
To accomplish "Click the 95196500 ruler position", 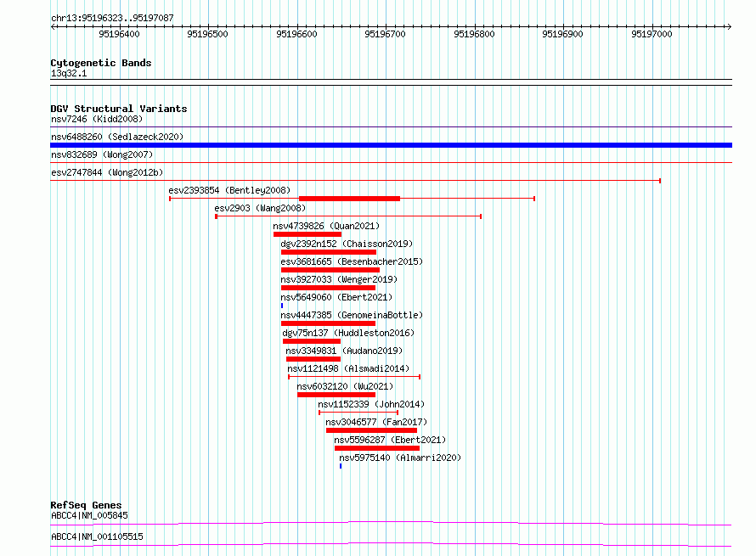I will click(x=208, y=34).
